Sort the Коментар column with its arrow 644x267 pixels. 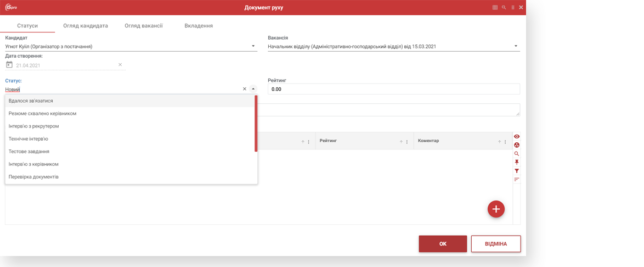(499, 142)
